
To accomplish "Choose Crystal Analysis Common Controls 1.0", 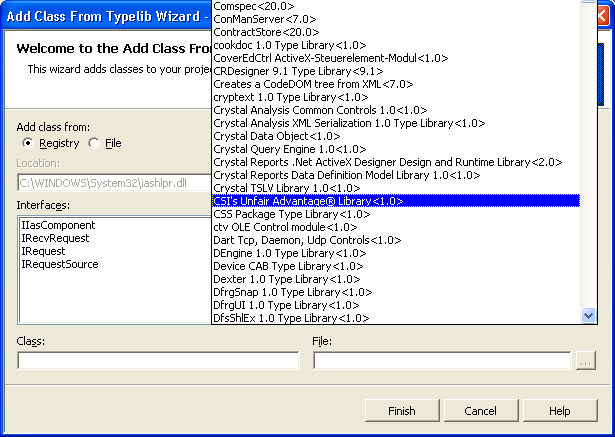I will coord(396,110).
